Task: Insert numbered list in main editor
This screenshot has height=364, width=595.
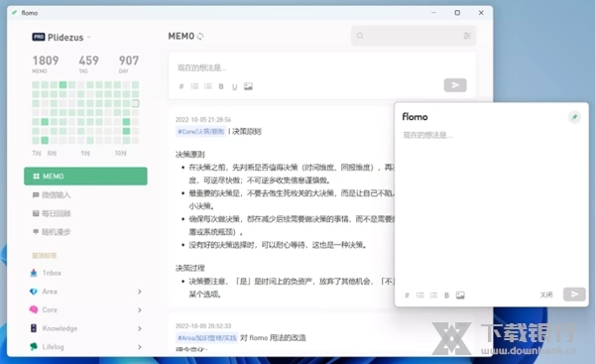Action: 208,86
